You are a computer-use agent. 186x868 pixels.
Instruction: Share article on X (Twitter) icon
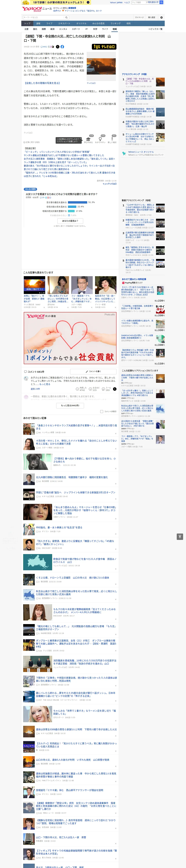click(x=57, y=47)
